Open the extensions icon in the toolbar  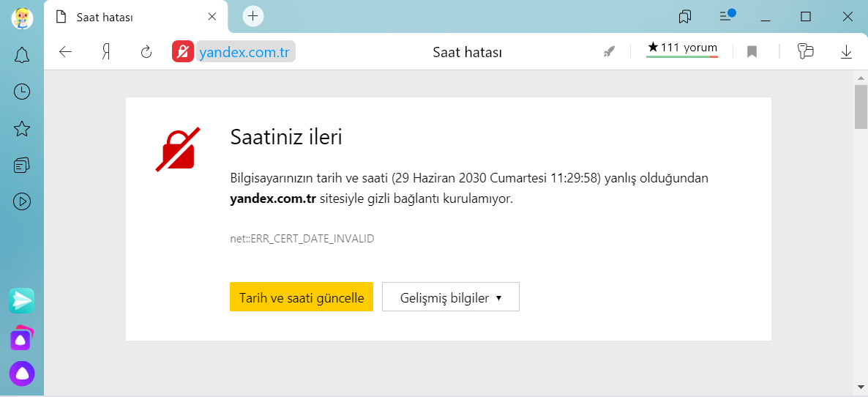click(x=805, y=51)
